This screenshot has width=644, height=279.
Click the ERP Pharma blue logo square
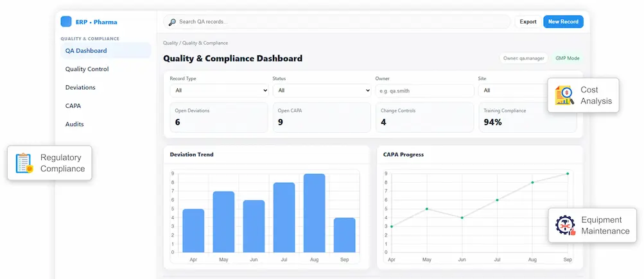pyautogui.click(x=66, y=21)
